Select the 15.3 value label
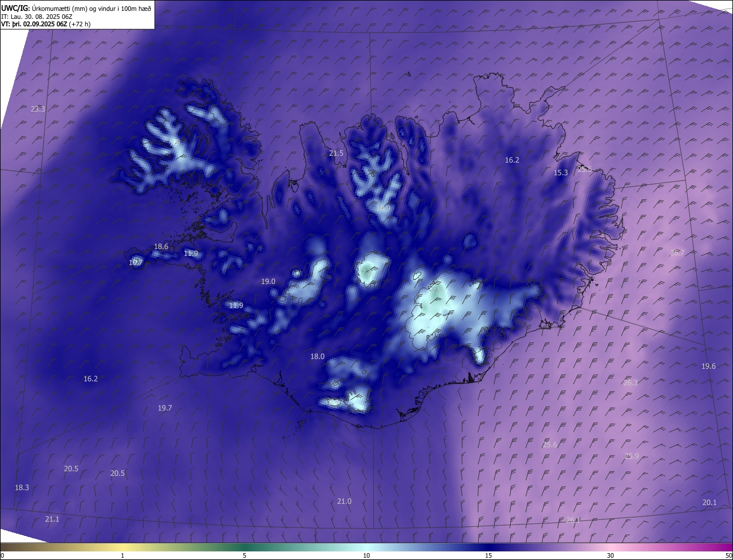The image size is (733, 560). (x=561, y=172)
